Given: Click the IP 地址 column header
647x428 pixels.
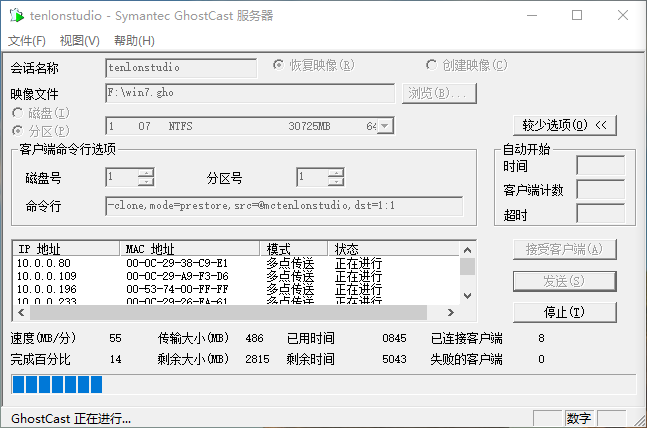Looking at the screenshot, I should [66, 249].
